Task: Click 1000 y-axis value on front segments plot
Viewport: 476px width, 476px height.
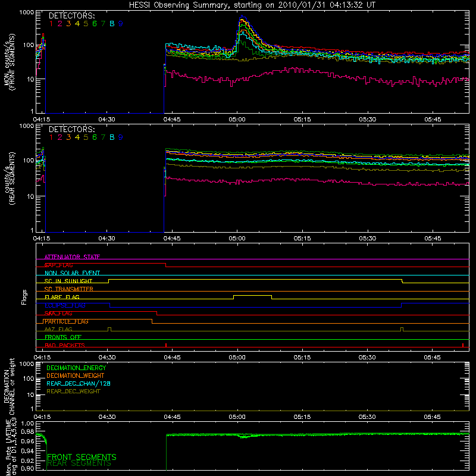Action: click(x=27, y=12)
